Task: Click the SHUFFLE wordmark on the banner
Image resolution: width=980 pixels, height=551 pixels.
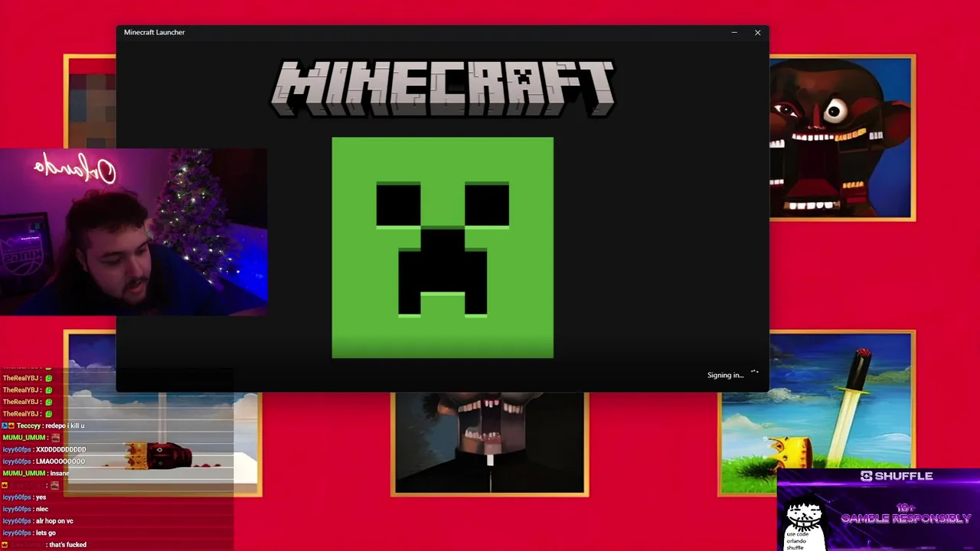Action: click(x=903, y=476)
